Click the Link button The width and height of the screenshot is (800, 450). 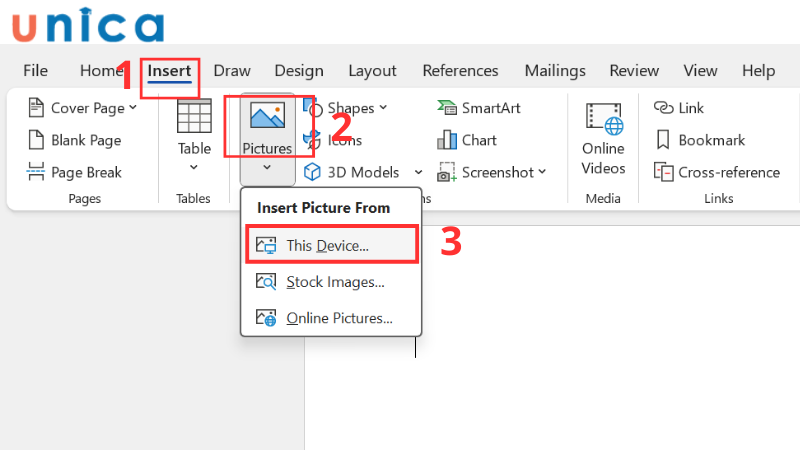pyautogui.click(x=679, y=108)
